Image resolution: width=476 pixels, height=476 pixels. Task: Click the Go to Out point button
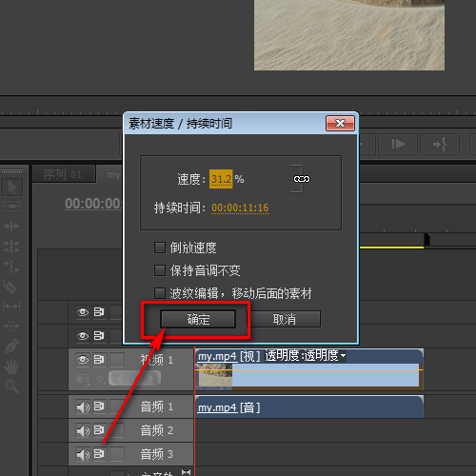440,144
